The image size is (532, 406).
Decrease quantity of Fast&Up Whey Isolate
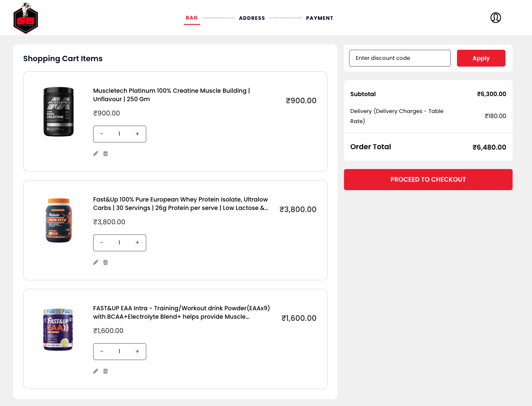[x=102, y=243]
